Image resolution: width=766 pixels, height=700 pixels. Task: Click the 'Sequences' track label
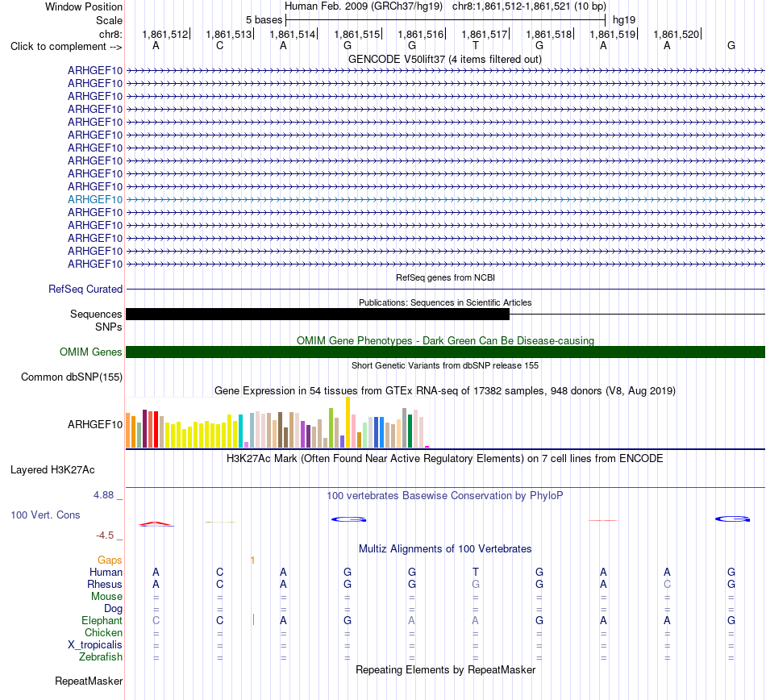click(96, 314)
